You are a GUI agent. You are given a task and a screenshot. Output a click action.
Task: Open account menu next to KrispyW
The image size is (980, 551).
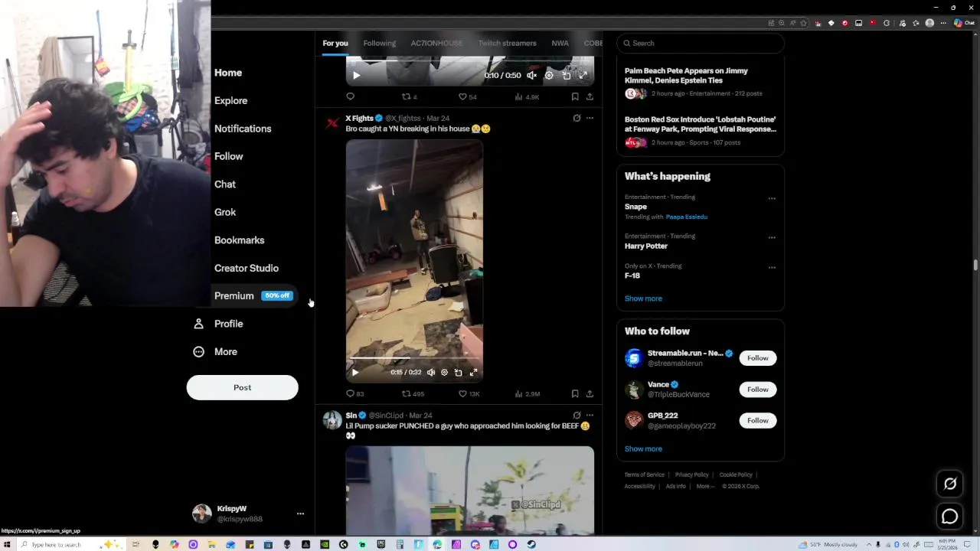tap(300, 514)
